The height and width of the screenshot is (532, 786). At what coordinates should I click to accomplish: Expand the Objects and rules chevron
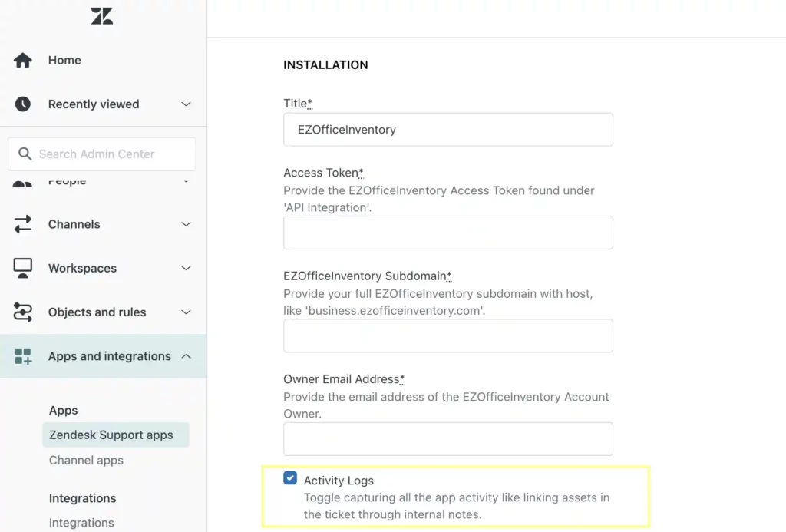click(x=186, y=312)
